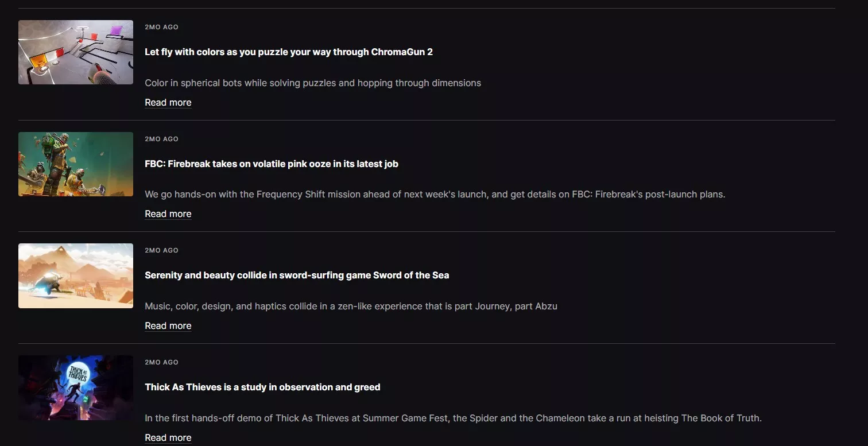Image resolution: width=868 pixels, height=446 pixels.
Task: Click the summary about coloring spherical bots
Action: pos(312,83)
